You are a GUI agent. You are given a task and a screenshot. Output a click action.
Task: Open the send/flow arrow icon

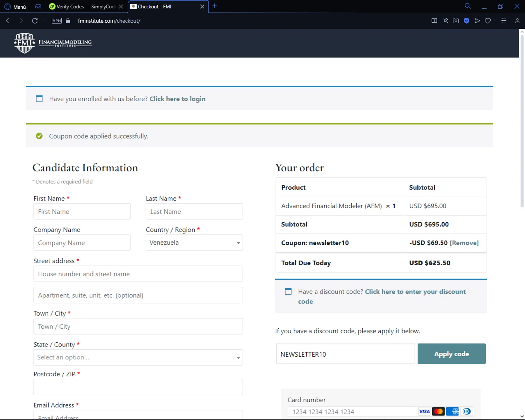tap(477, 21)
